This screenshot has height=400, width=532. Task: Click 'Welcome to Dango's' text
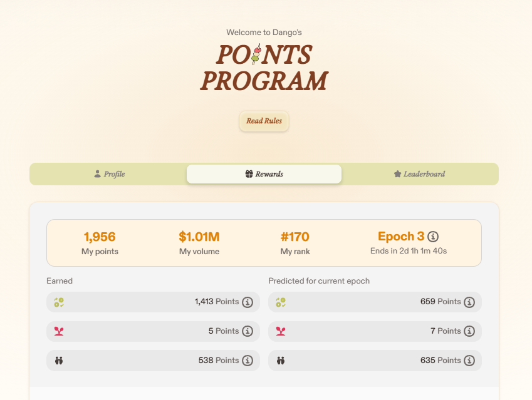tap(264, 32)
